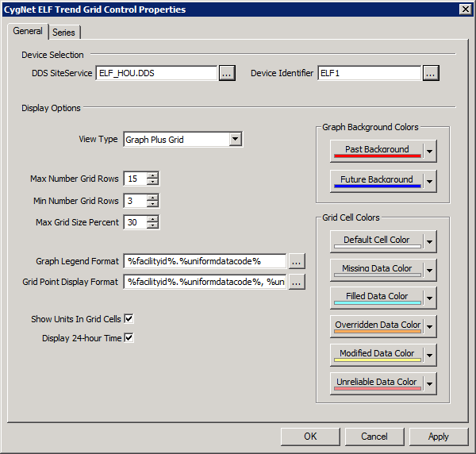Click the Missing Data Color button
Viewport: 476px width, 454px height.
[x=377, y=270]
